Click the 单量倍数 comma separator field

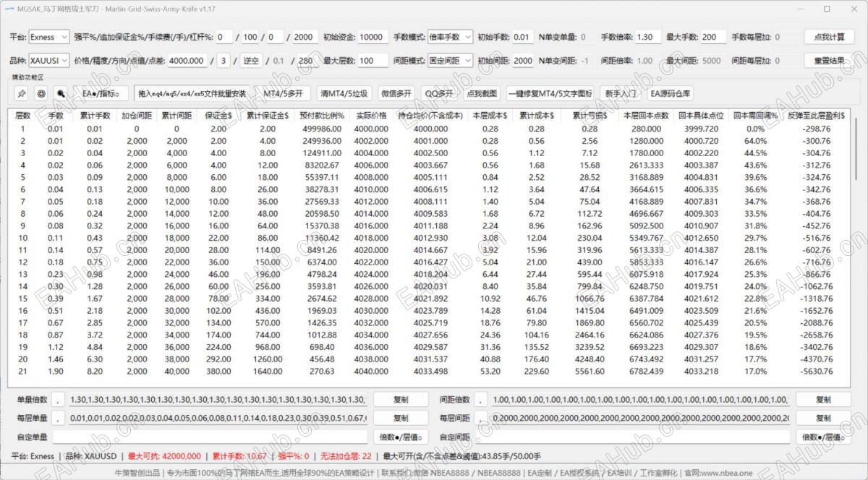[59, 399]
